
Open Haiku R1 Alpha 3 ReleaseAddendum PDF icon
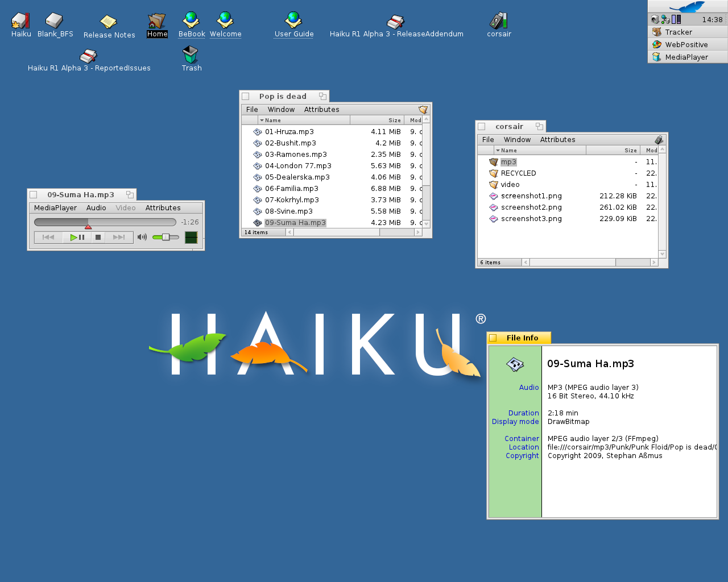point(396,22)
